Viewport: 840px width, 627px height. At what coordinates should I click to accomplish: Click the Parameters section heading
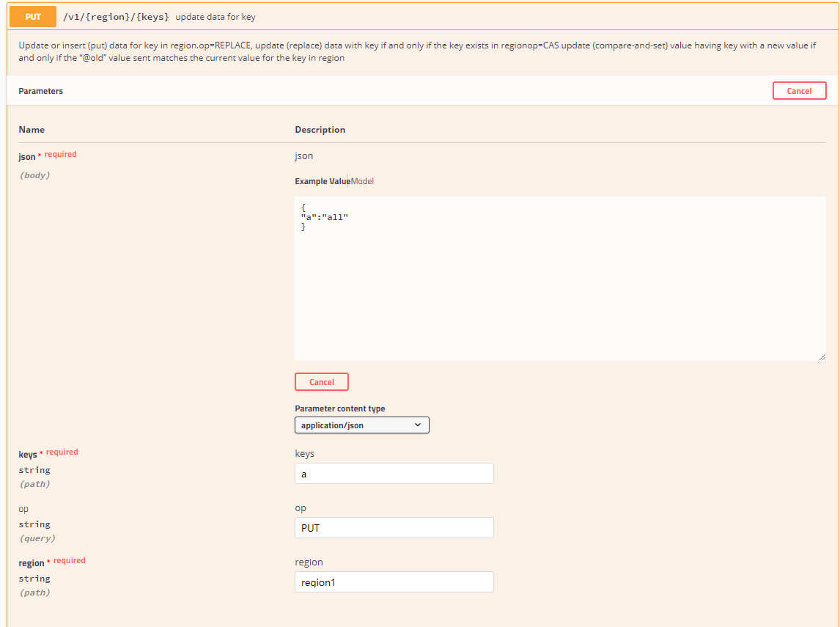(40, 91)
